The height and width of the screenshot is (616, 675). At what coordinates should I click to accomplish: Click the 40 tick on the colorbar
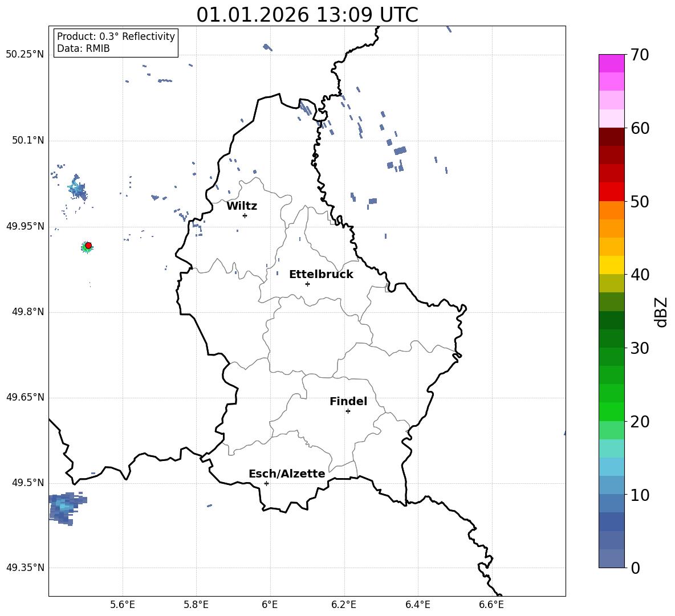coord(640,275)
